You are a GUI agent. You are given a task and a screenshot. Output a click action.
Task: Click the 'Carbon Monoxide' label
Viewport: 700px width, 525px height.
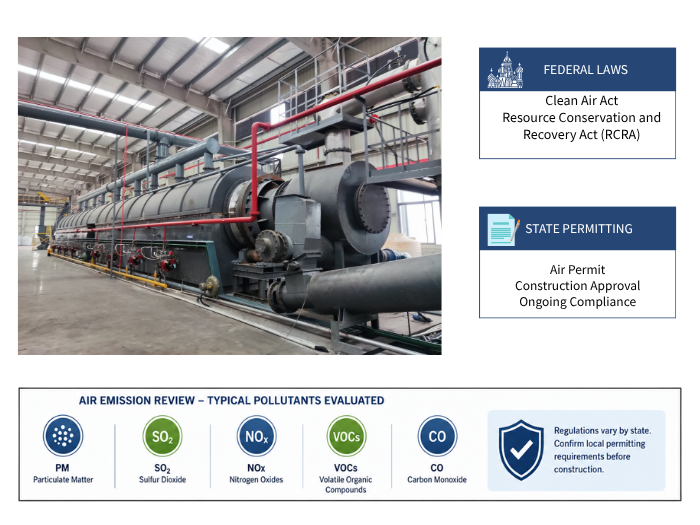point(437,479)
